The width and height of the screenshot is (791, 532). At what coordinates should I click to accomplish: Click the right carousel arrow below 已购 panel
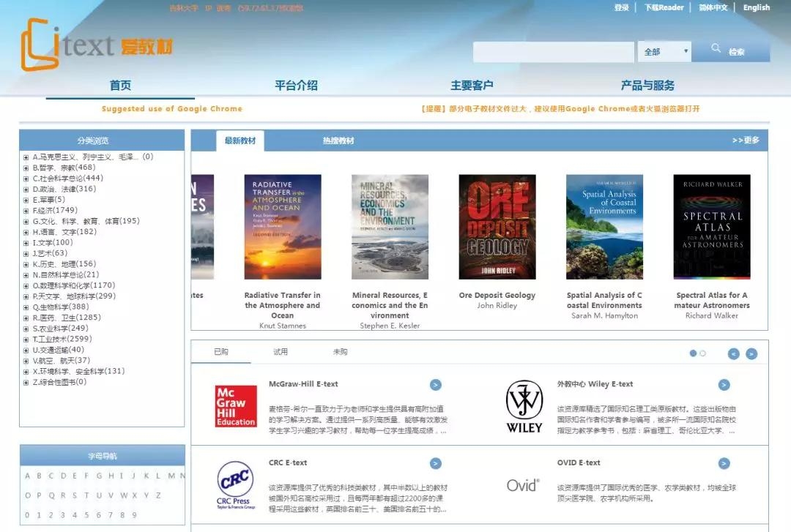(x=751, y=353)
